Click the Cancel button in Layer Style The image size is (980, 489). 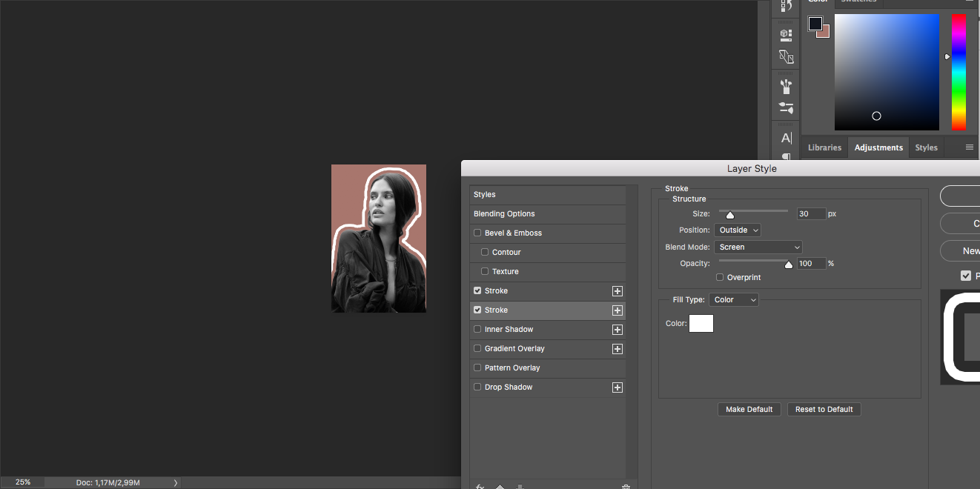961,223
